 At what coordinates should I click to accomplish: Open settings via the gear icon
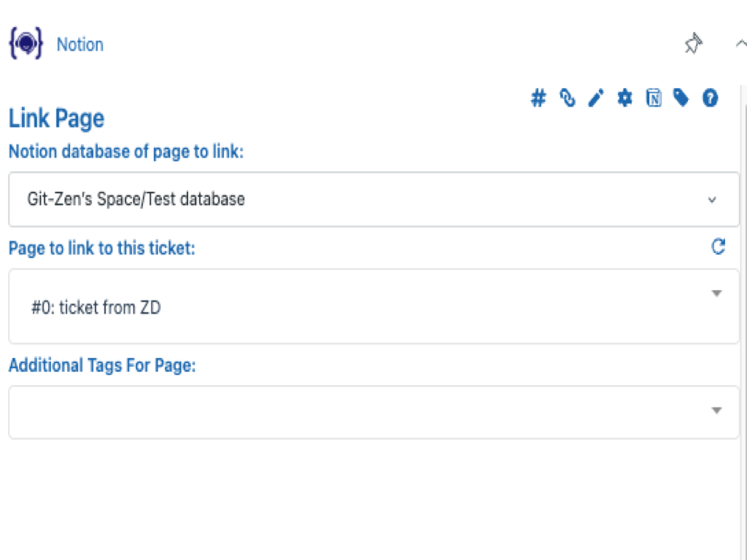[624, 98]
